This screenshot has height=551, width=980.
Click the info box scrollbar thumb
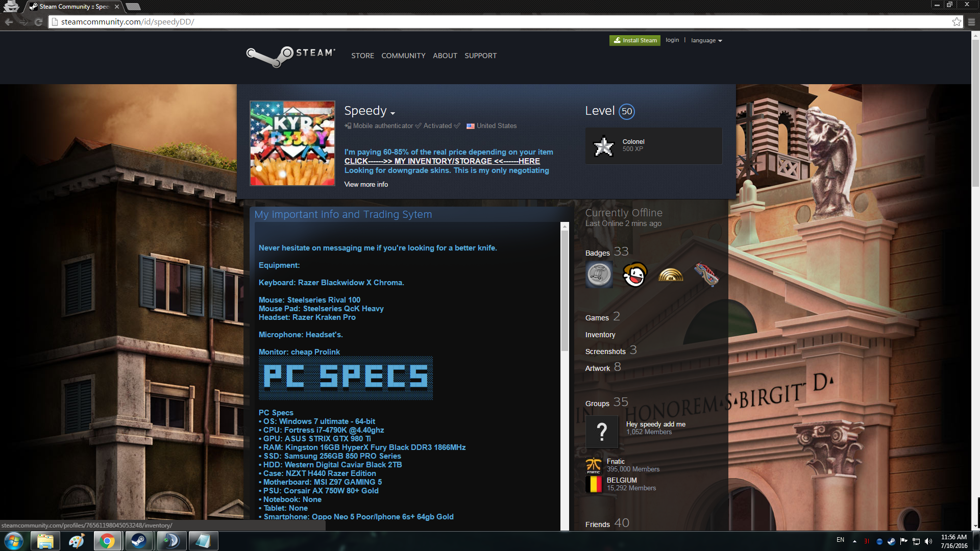565,291
